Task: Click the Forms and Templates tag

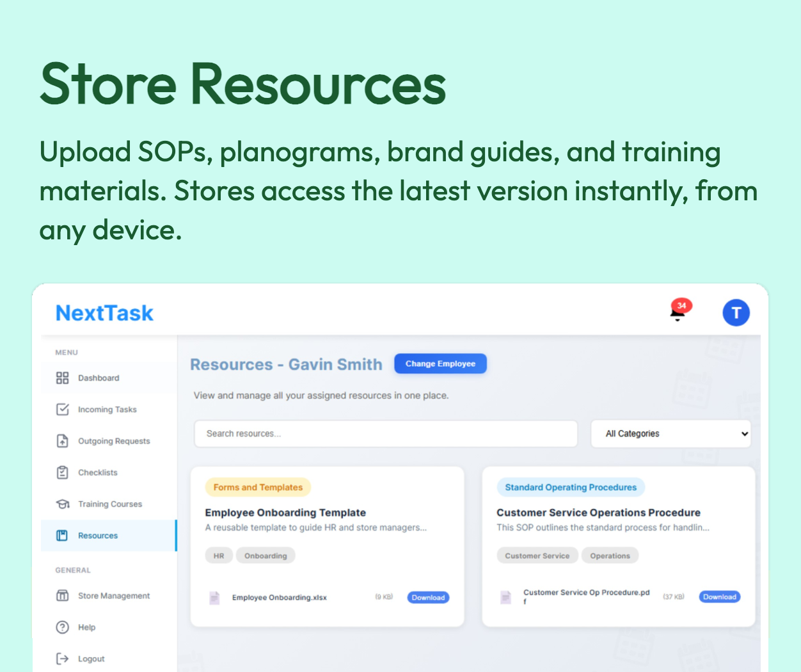Action: (x=258, y=487)
